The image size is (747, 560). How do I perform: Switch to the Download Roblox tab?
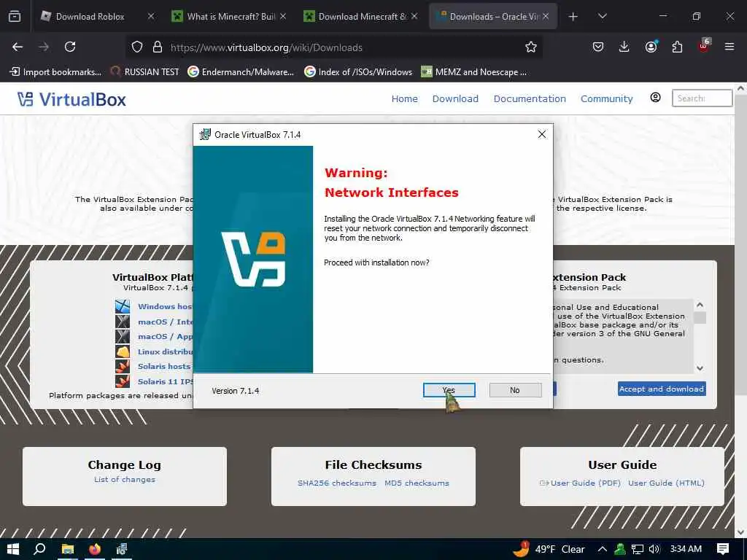[90, 16]
